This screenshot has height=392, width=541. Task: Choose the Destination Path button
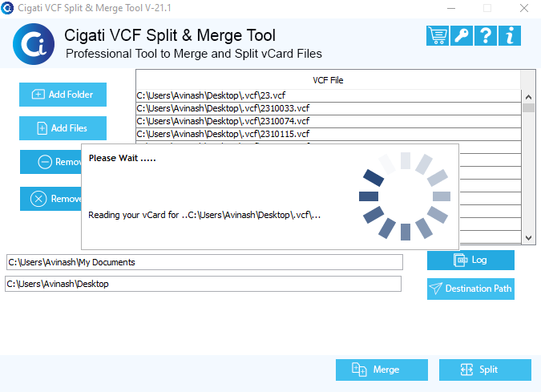coord(470,289)
